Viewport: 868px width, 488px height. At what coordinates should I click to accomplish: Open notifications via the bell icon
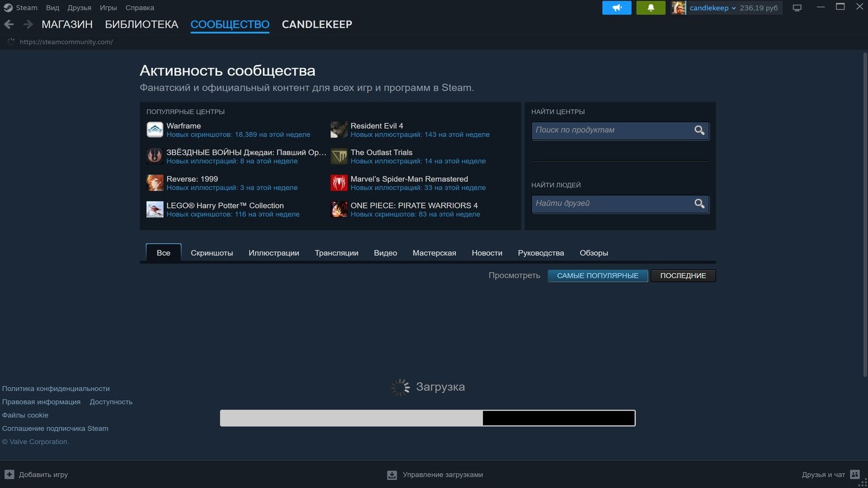(x=650, y=7)
